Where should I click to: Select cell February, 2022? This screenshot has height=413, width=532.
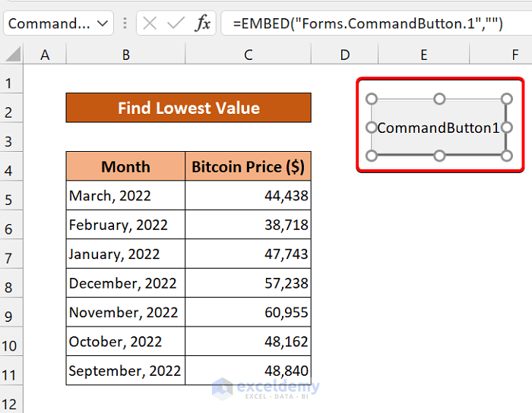point(126,225)
